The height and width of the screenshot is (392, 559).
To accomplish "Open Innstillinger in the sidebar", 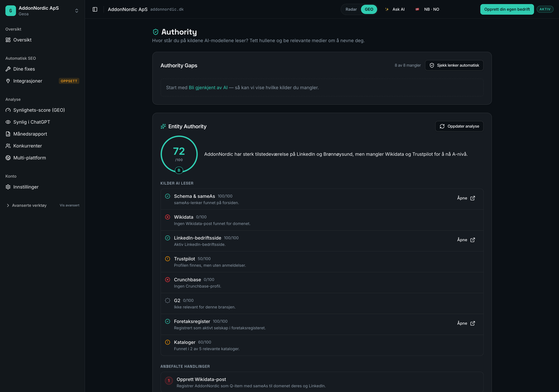I will coord(42,187).
